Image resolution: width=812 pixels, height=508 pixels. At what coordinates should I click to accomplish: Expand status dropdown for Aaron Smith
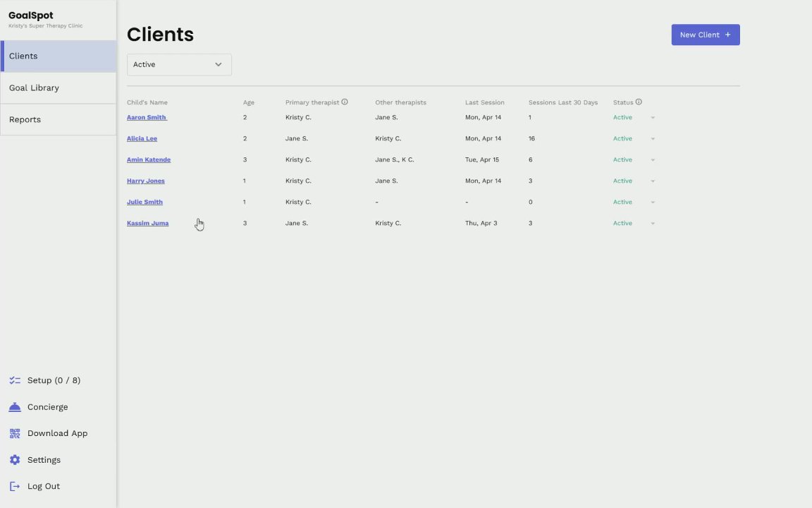point(653,118)
